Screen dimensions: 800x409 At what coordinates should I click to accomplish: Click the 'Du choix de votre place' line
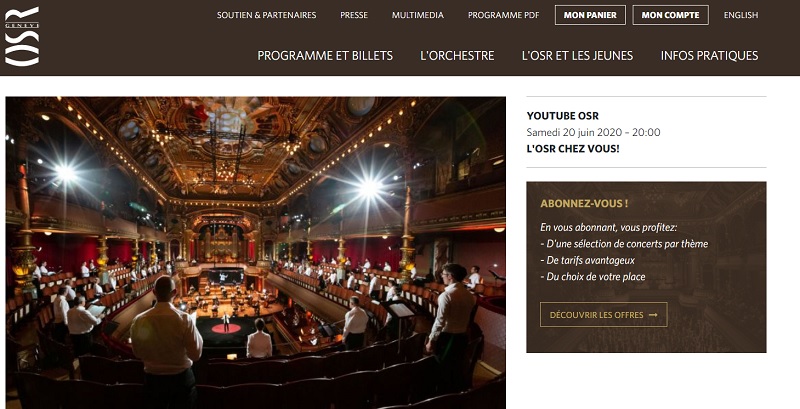(x=593, y=277)
